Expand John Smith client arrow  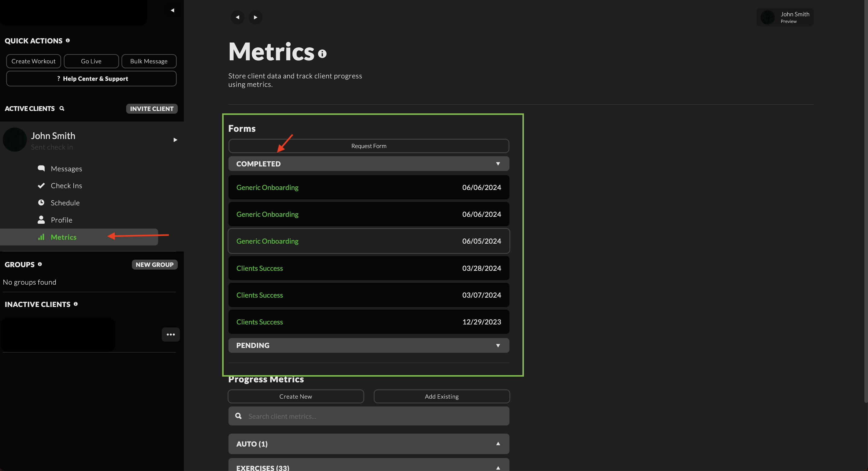pyautogui.click(x=175, y=140)
